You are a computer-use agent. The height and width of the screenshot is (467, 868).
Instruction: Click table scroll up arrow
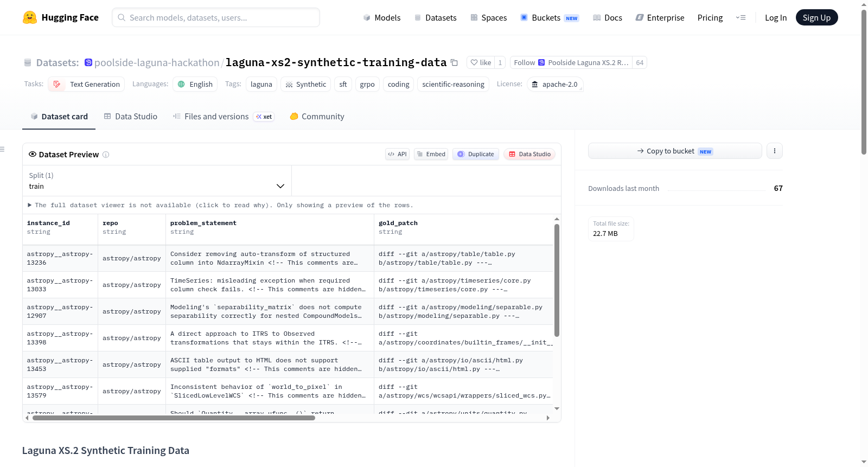557,219
